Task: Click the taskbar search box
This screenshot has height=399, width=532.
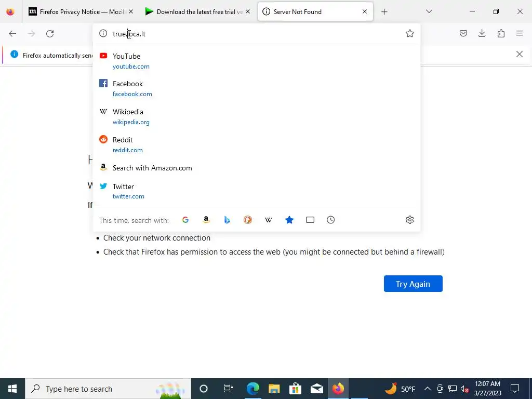Action: click(108, 389)
